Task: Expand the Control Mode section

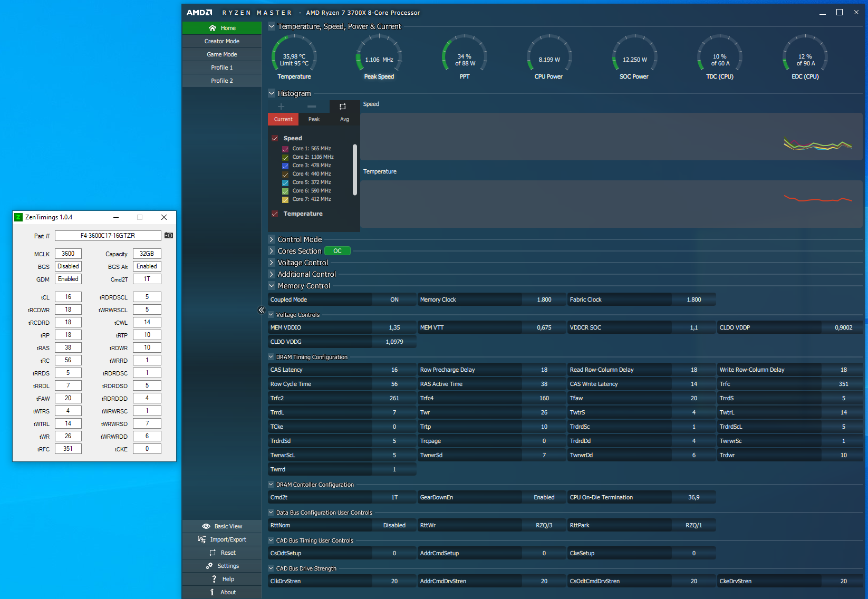Action: click(x=272, y=239)
